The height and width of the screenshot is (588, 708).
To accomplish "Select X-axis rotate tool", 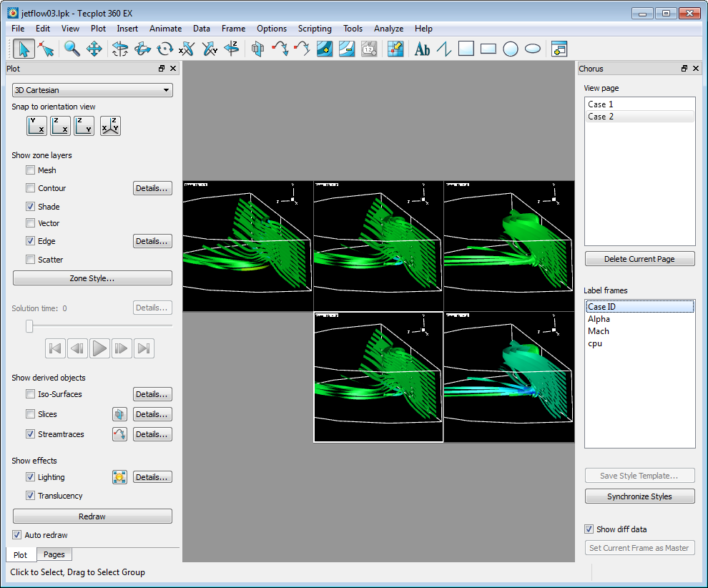I will click(x=187, y=49).
